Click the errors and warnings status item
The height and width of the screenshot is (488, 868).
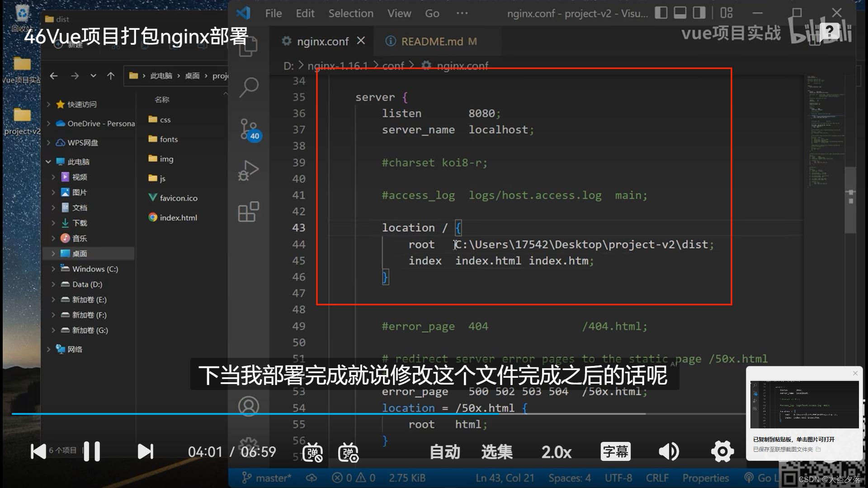point(354,478)
